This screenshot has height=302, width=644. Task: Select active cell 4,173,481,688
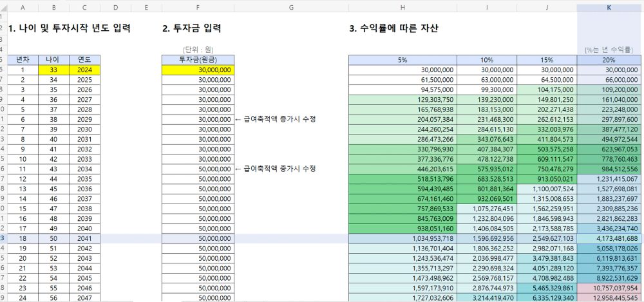coord(609,238)
